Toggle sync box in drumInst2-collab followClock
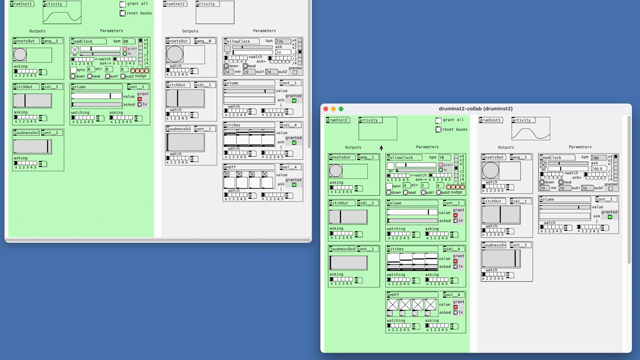The width and height of the screenshot is (640, 360). (389, 186)
